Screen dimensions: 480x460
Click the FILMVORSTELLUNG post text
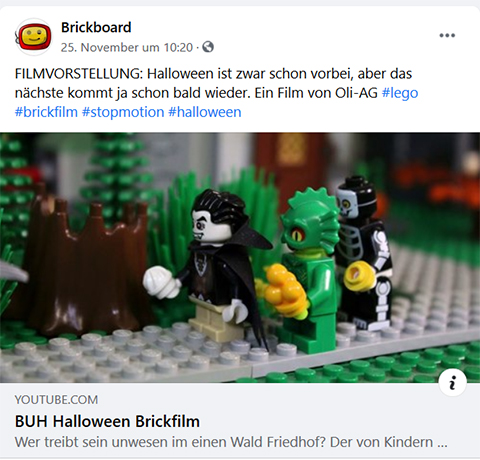tap(213, 93)
